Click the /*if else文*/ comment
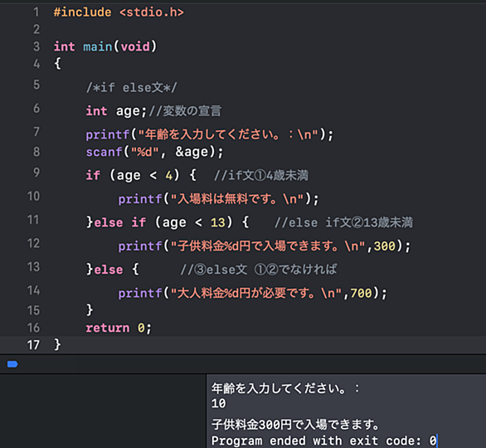 pyautogui.click(x=132, y=88)
